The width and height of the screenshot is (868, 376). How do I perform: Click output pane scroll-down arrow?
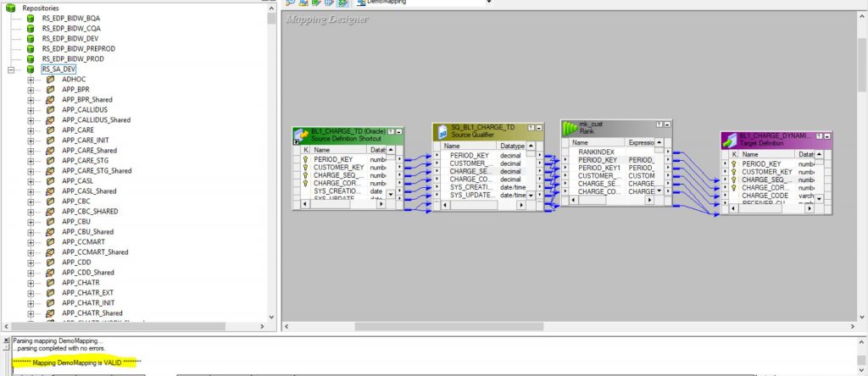[862, 371]
